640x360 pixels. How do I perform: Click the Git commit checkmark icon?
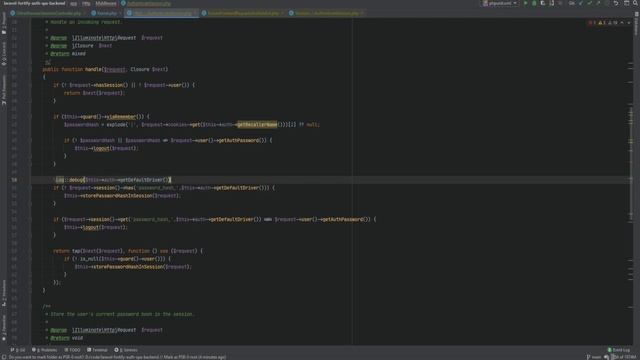[590, 3]
